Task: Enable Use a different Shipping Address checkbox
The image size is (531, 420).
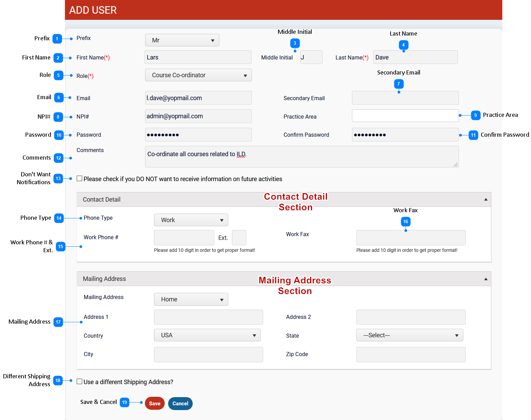Action: click(x=80, y=381)
